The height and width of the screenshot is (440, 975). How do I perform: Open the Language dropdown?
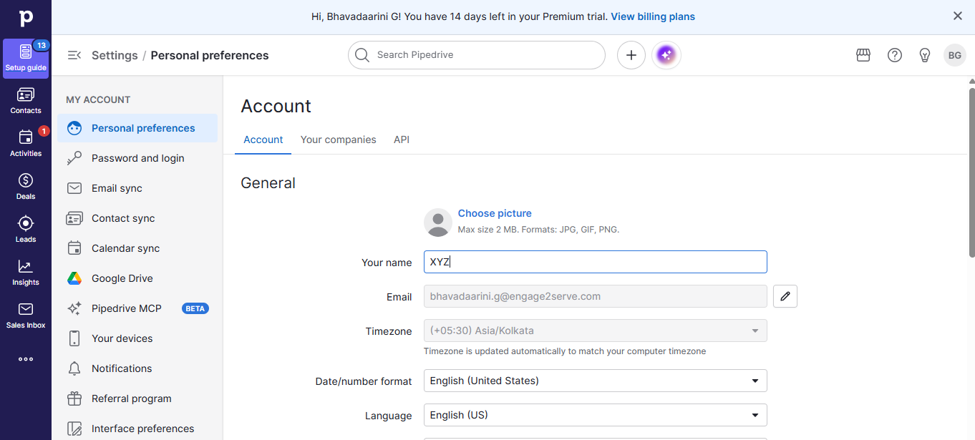(595, 415)
